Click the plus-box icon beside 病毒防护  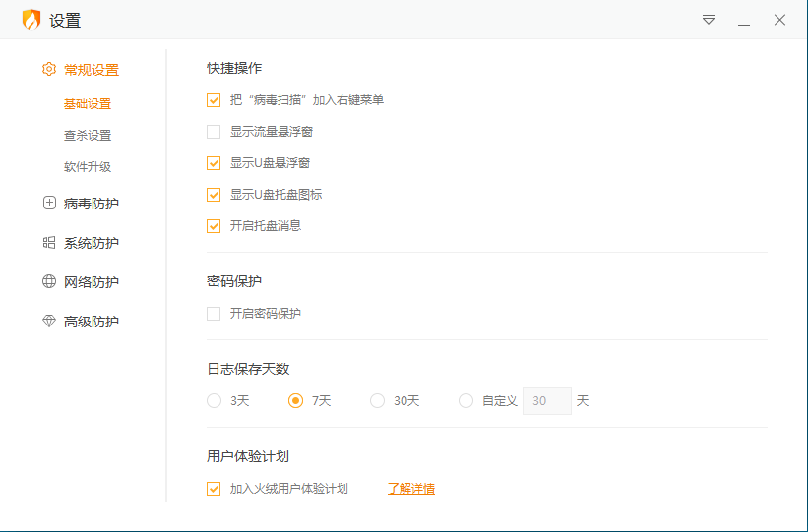(49, 204)
